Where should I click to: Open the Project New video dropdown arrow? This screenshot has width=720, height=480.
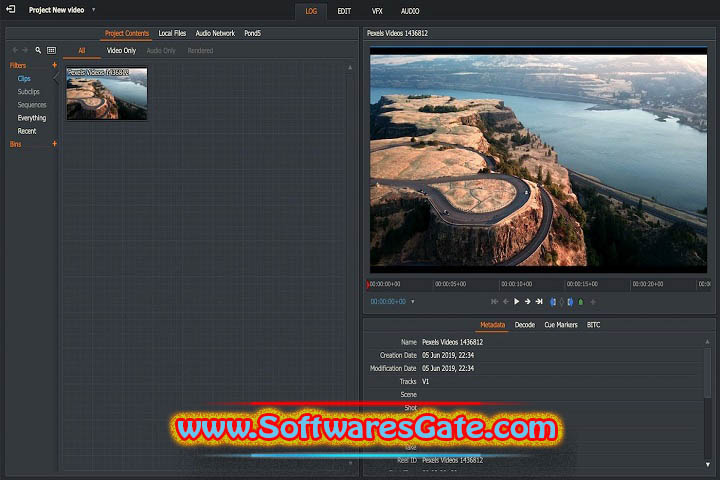click(x=94, y=9)
